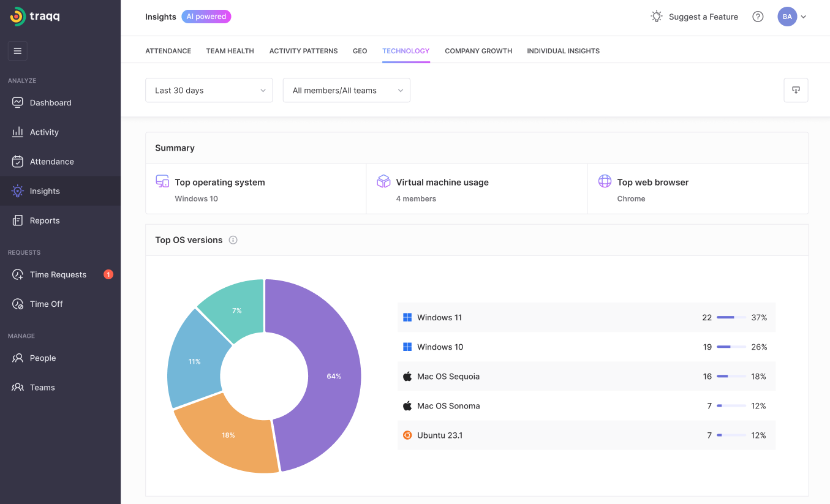Open Time Requests clock icon
This screenshot has width=830, height=504.
coord(18,274)
